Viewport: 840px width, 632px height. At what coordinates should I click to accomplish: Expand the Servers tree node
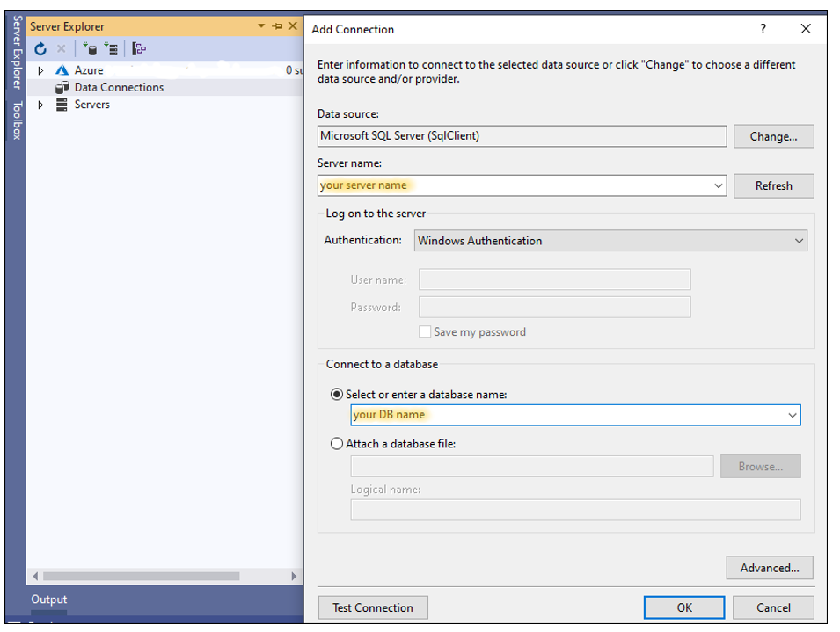[x=40, y=105]
